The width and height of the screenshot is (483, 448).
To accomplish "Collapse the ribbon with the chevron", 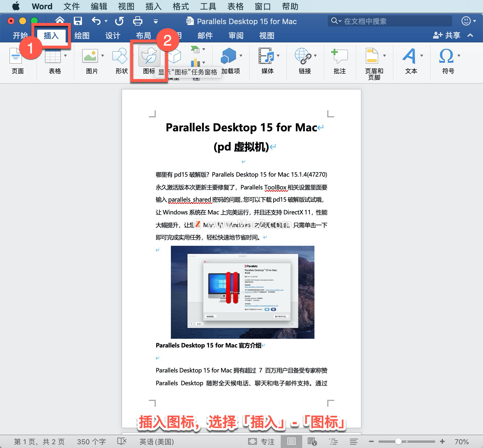I will tap(470, 35).
